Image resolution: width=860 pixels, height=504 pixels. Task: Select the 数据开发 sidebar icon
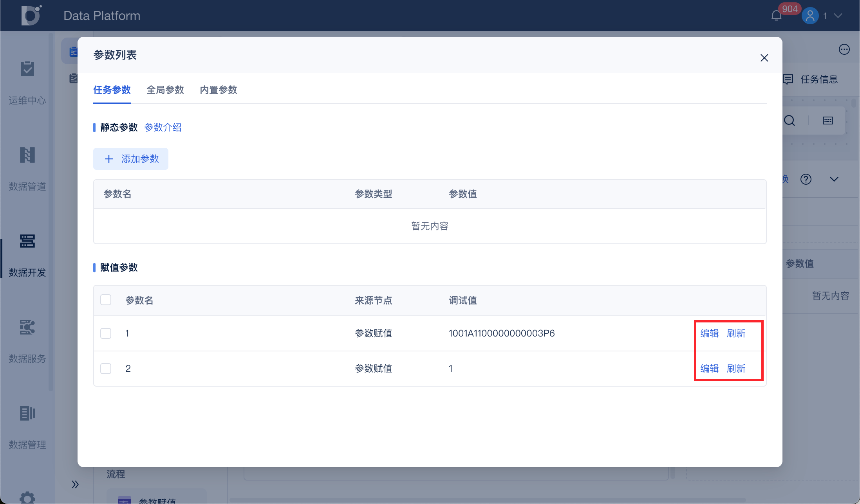[27, 241]
